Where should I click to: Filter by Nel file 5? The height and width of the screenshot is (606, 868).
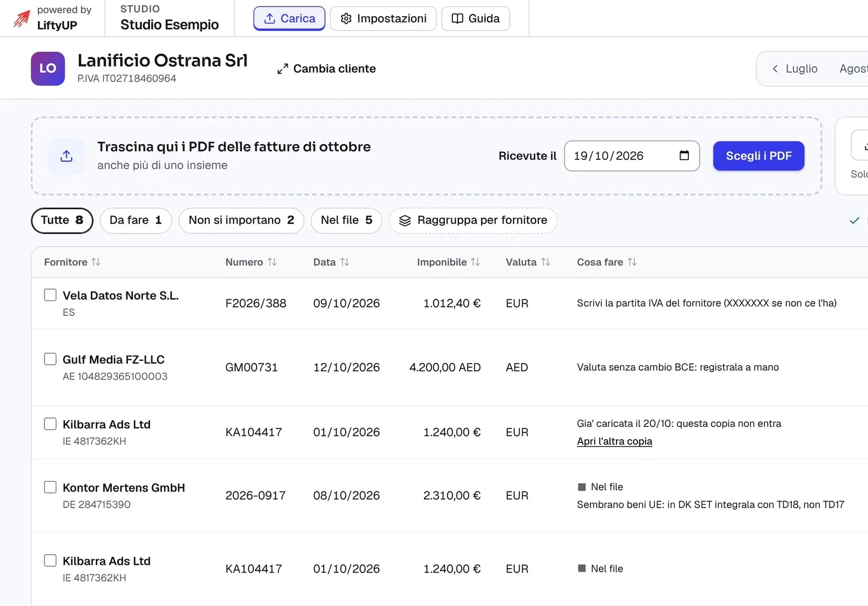[347, 221]
